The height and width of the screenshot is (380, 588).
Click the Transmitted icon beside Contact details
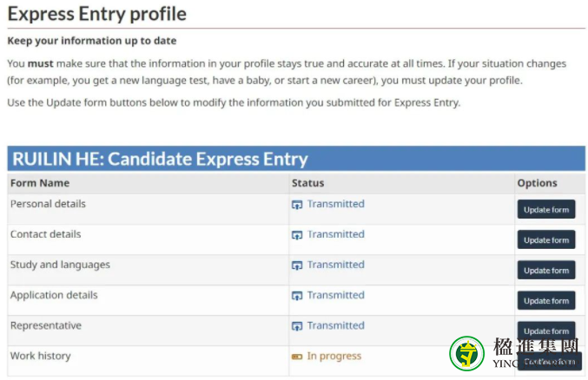(x=297, y=235)
